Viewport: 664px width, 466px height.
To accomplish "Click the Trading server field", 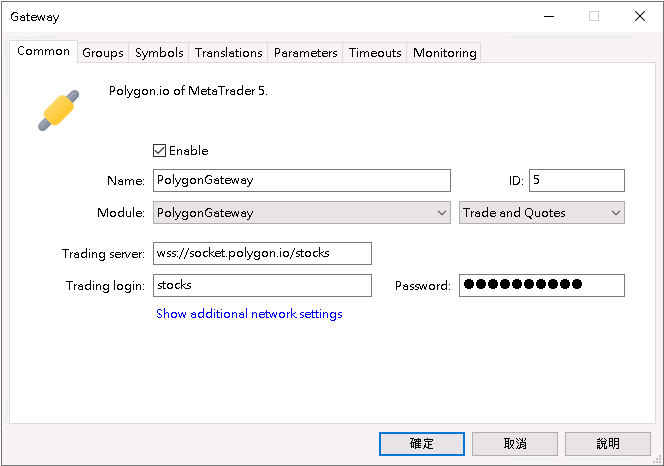I will point(262,253).
